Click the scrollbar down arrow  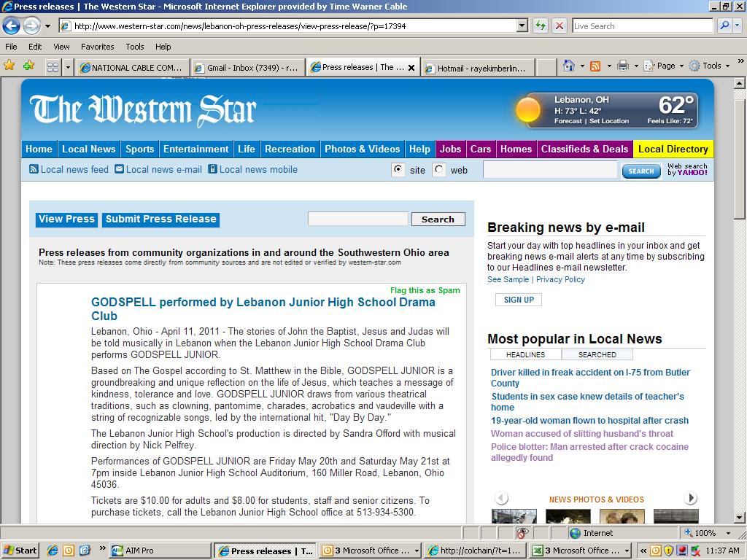[739, 517]
